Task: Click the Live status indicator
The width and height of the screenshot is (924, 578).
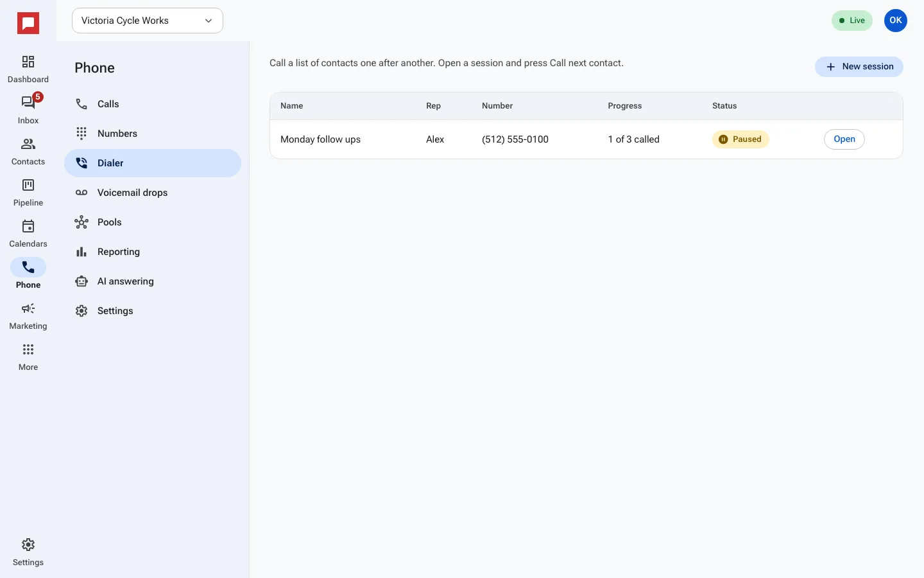Action: (852, 21)
